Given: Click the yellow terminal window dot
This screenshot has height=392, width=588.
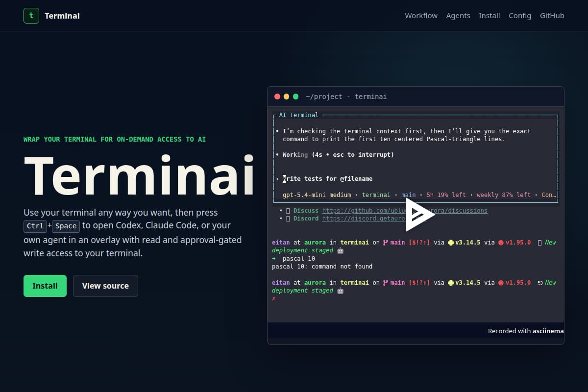Looking at the screenshot, I should pos(286,97).
